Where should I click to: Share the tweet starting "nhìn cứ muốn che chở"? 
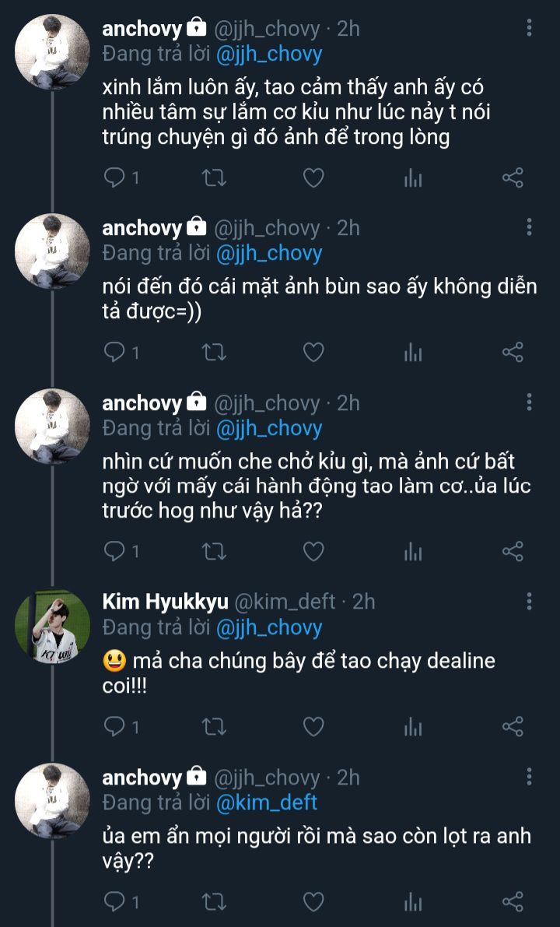(x=513, y=552)
